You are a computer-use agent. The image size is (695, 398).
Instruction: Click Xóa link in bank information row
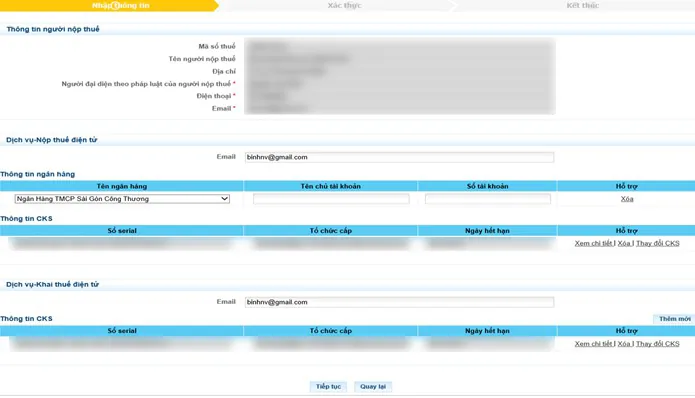pyautogui.click(x=627, y=199)
